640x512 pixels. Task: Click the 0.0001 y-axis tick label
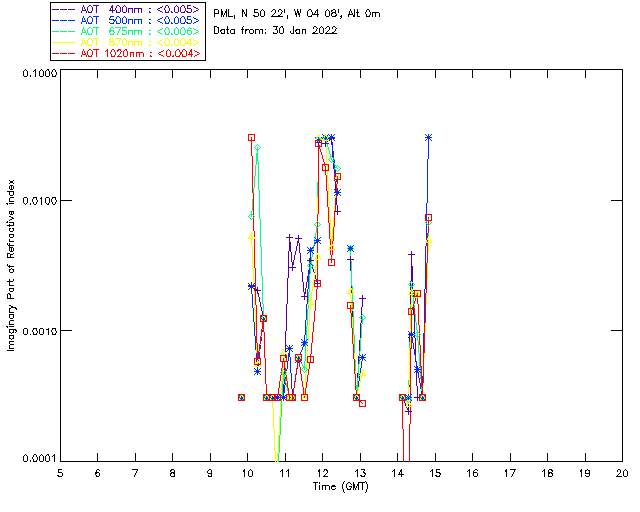(39, 459)
